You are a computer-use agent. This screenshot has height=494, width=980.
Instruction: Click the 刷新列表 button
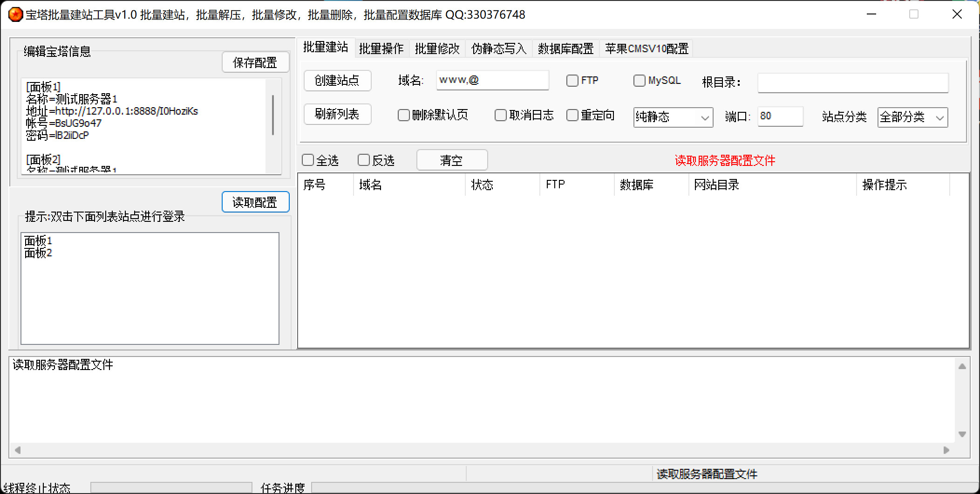pos(337,114)
